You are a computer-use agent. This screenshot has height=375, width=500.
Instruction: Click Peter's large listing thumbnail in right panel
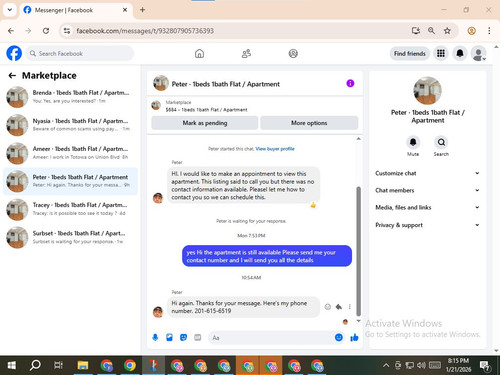point(427,90)
